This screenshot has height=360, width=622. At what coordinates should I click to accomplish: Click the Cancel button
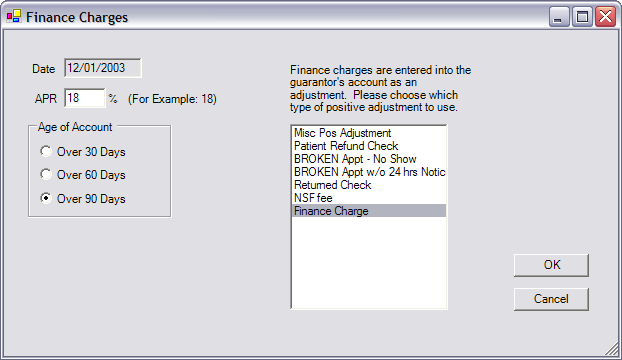coord(551,299)
